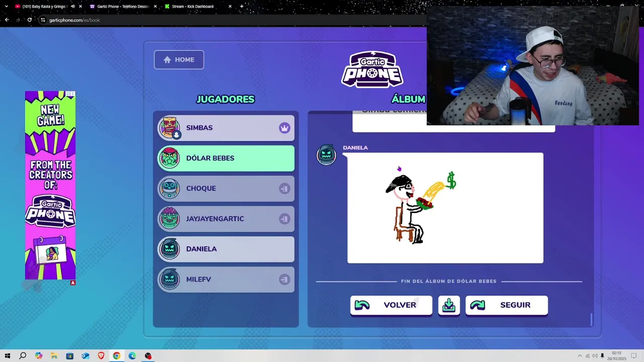Open the volume control in system tray

[x=595, y=356]
